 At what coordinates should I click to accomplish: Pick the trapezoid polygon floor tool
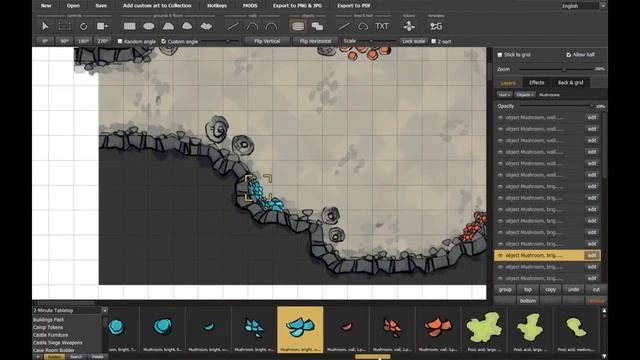click(168, 26)
